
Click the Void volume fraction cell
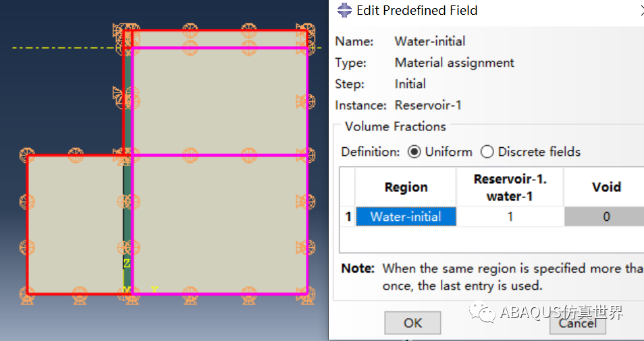[x=604, y=217]
